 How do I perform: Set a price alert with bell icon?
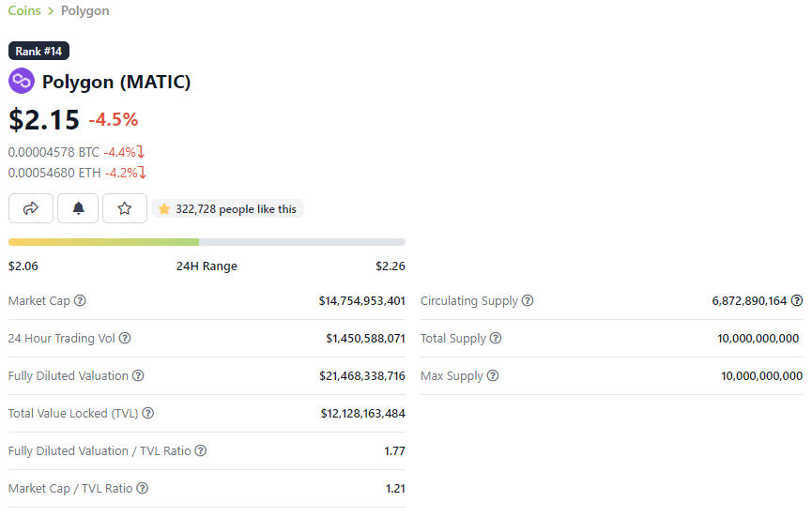[78, 208]
